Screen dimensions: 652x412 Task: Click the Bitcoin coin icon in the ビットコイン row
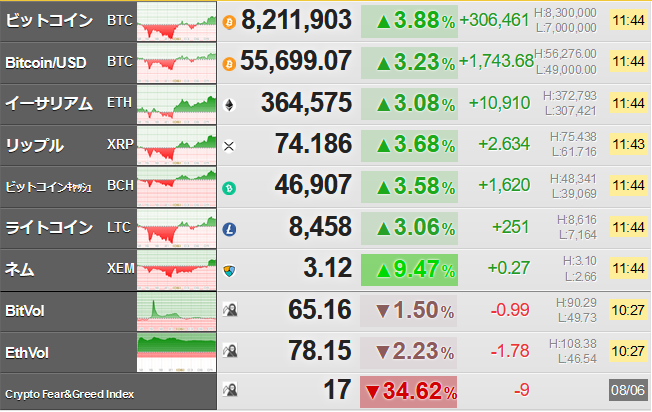point(229,22)
